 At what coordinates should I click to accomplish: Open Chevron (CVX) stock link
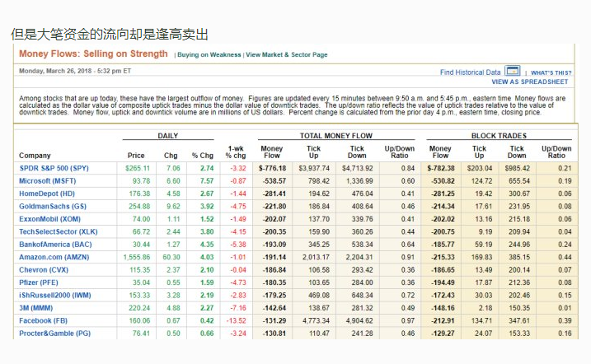click(x=43, y=269)
